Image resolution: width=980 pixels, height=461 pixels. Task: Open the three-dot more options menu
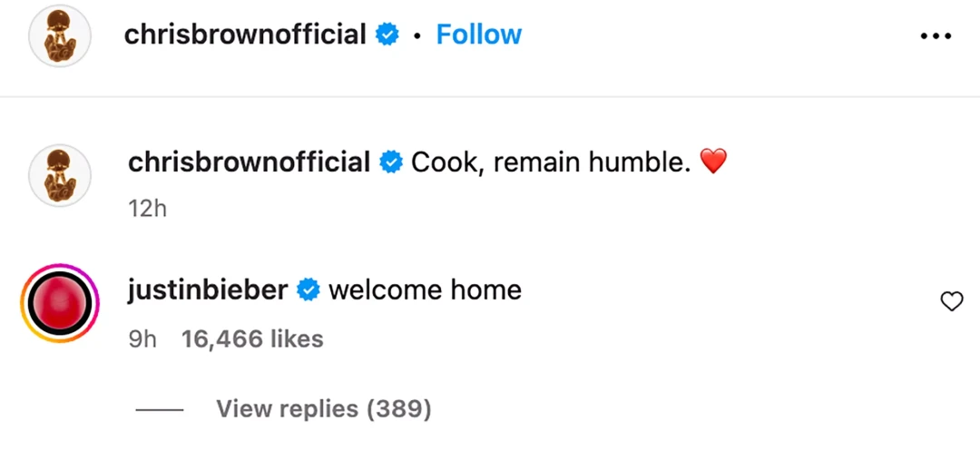[934, 35]
